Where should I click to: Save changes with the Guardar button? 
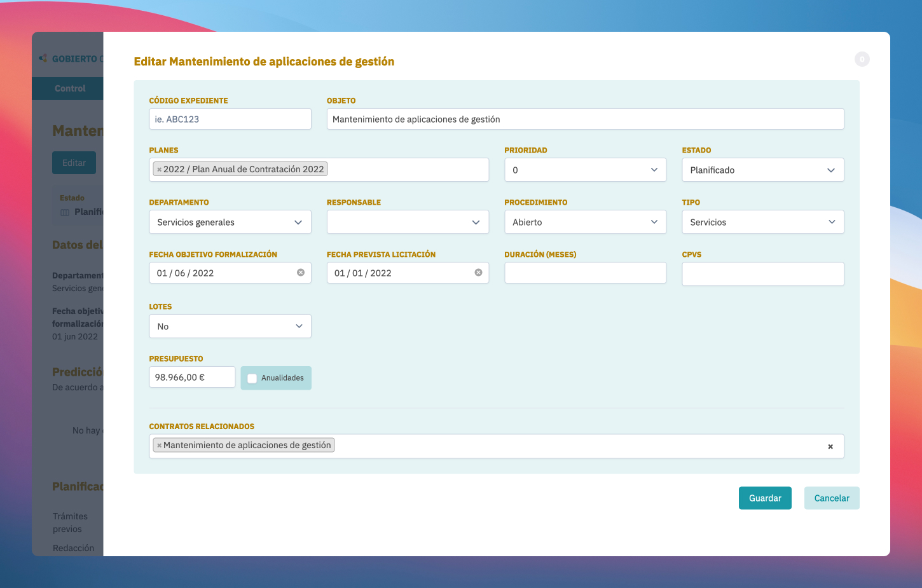pyautogui.click(x=765, y=498)
